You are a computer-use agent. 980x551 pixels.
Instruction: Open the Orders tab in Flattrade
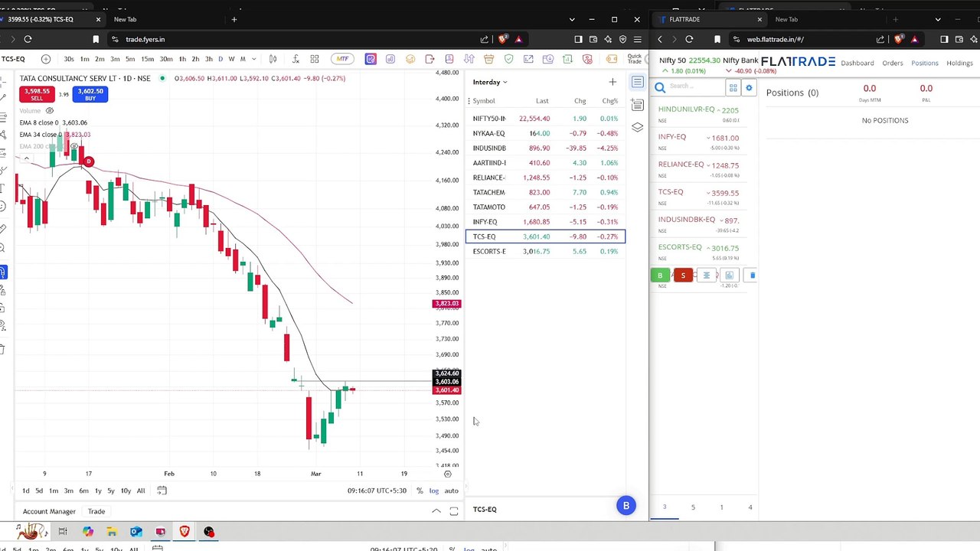(x=893, y=63)
